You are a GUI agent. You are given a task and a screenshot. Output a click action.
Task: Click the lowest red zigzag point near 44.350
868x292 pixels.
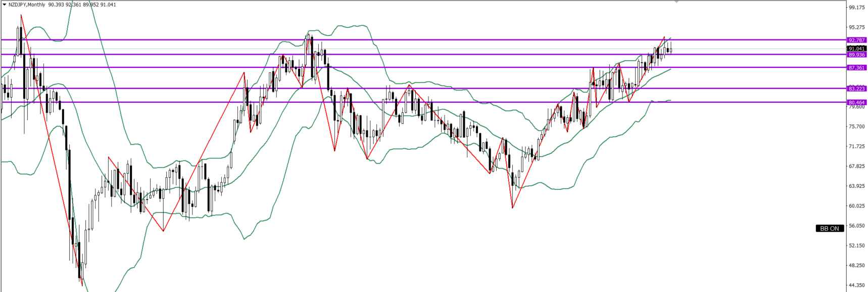[x=82, y=285]
